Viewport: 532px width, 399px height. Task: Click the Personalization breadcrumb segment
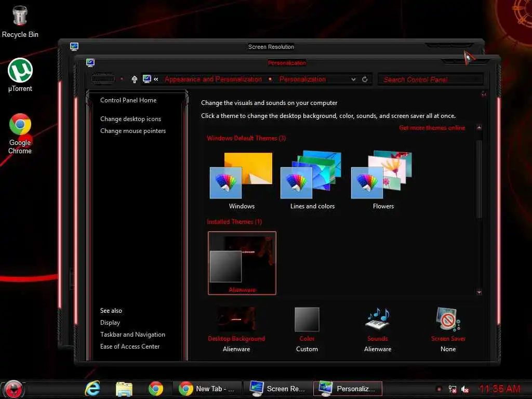tap(302, 79)
